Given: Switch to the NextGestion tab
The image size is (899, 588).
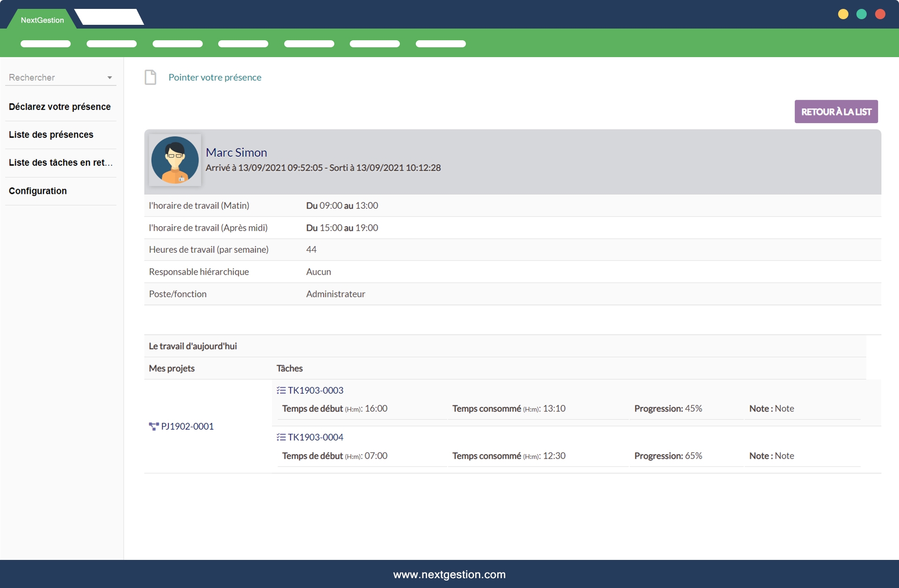Looking at the screenshot, I should coord(42,20).
